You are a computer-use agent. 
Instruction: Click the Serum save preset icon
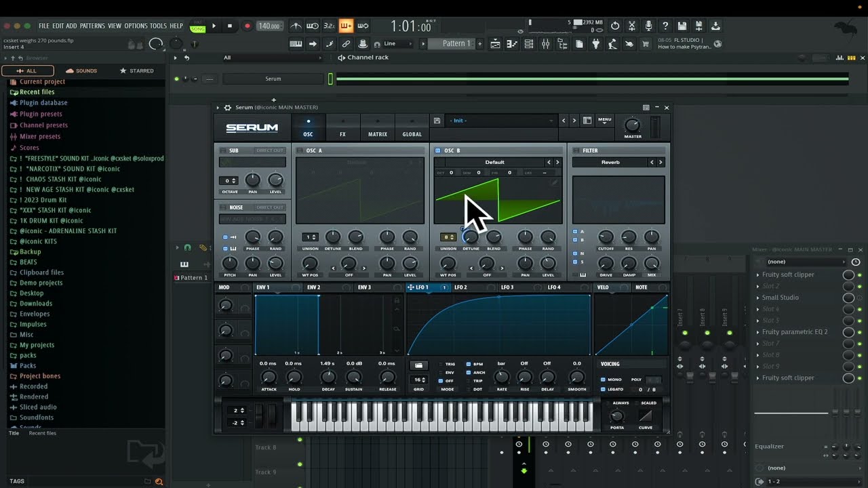pos(437,120)
